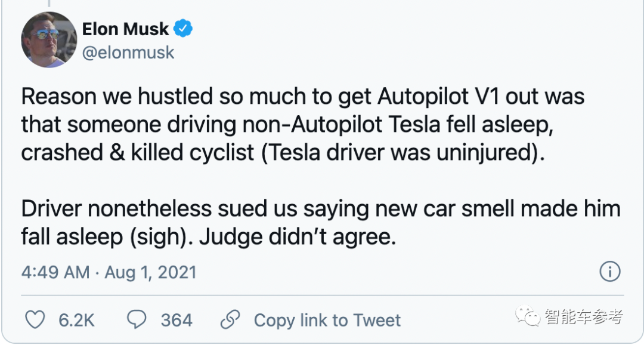Viewport: 644px width, 345px height.
Task: Click the reply speech bubble icon
Action: [x=137, y=320]
